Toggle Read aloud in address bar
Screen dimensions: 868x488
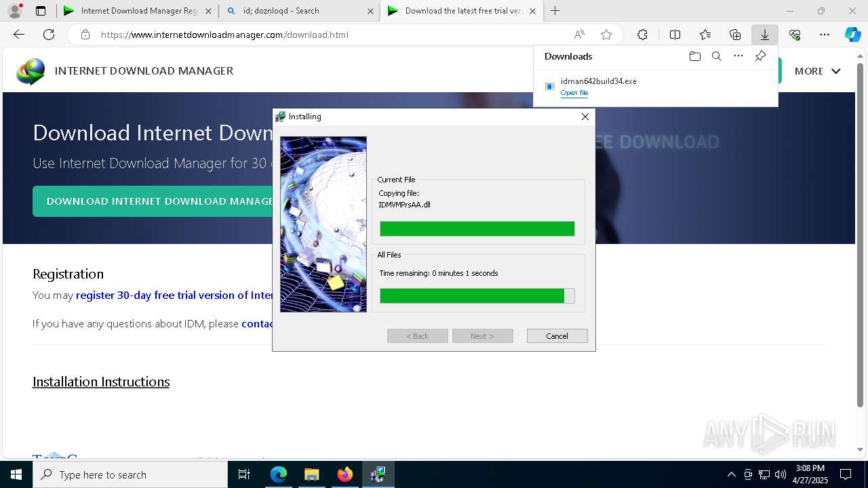[x=579, y=35]
